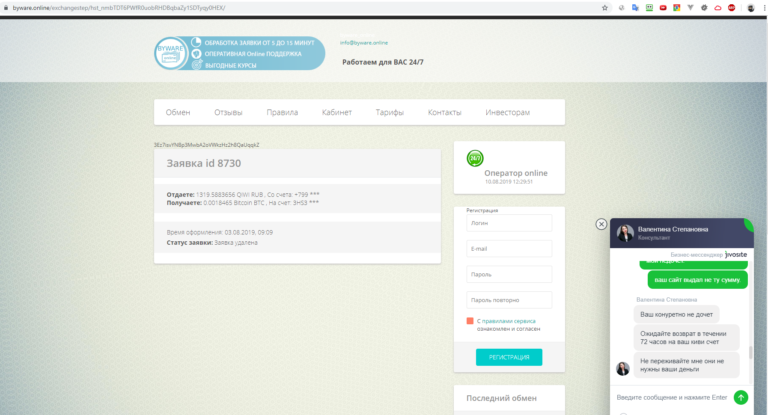Viewport: 768px width, 415px height.
Task: Click the Оператор online text
Action: (x=516, y=173)
